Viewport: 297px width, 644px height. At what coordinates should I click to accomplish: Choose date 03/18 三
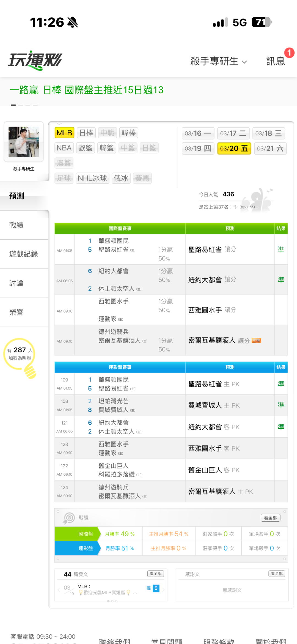click(x=269, y=133)
